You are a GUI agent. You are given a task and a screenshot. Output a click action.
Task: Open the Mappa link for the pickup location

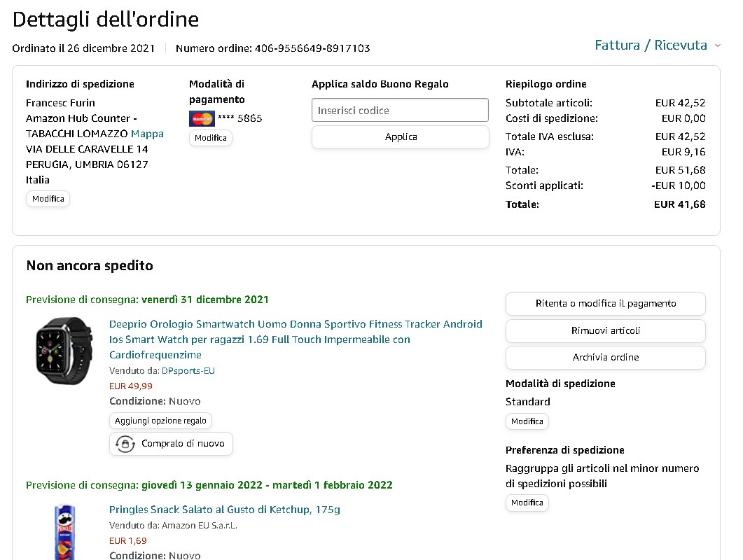point(147,134)
